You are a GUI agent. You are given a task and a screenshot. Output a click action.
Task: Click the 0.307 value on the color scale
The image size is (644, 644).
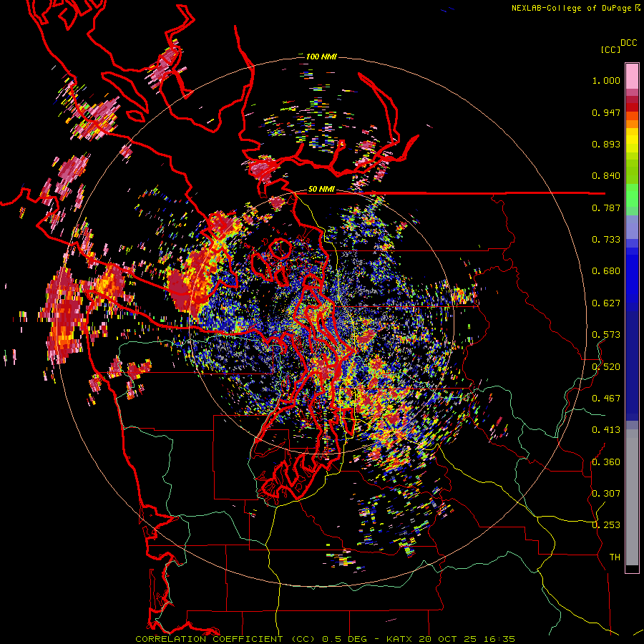coord(606,494)
